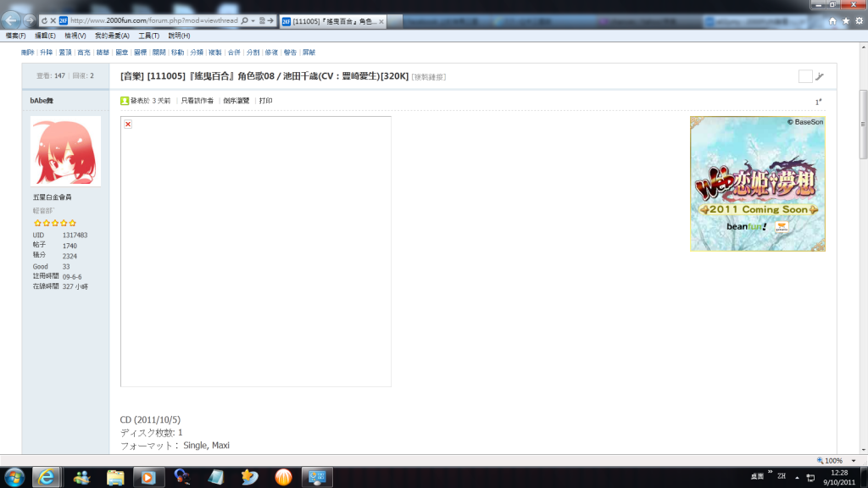This screenshot has height=488, width=868.
Task: Click the wrench icon beside the thread title
Action: click(x=820, y=77)
